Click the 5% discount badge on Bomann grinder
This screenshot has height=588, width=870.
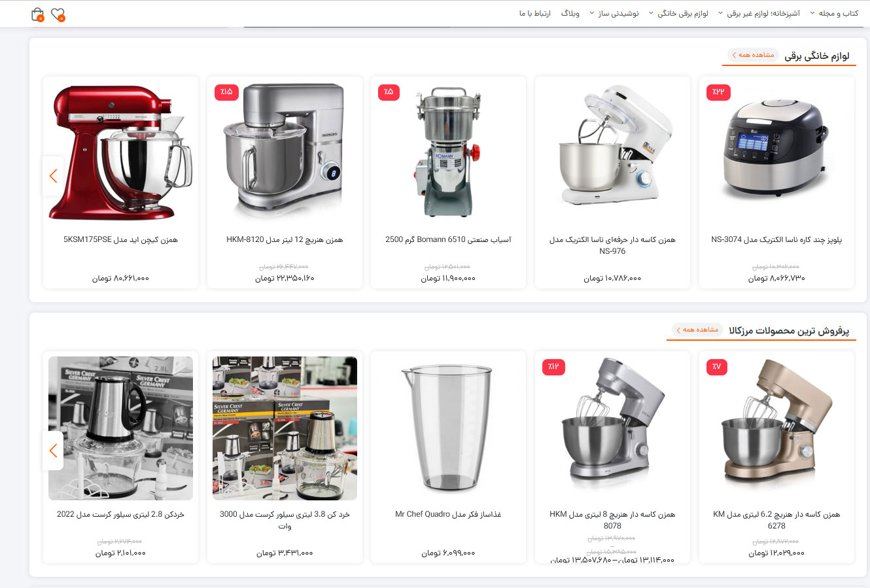tap(389, 92)
